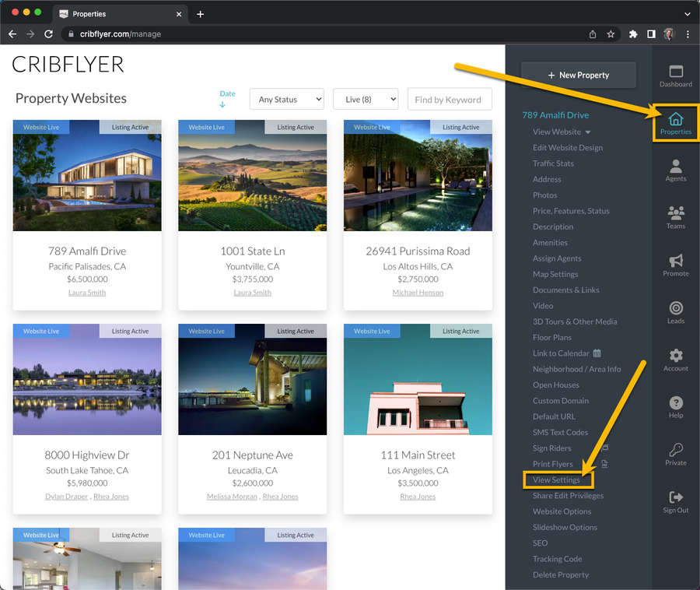Open Documents & Links menu item
Viewport: 700px width, 590px height.
pos(565,290)
